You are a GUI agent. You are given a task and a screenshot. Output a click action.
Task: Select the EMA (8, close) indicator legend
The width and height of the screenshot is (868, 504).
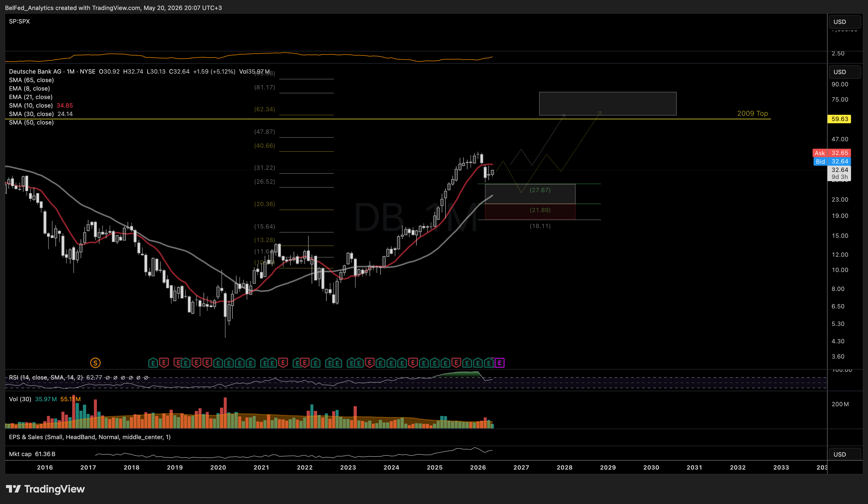pos(29,89)
